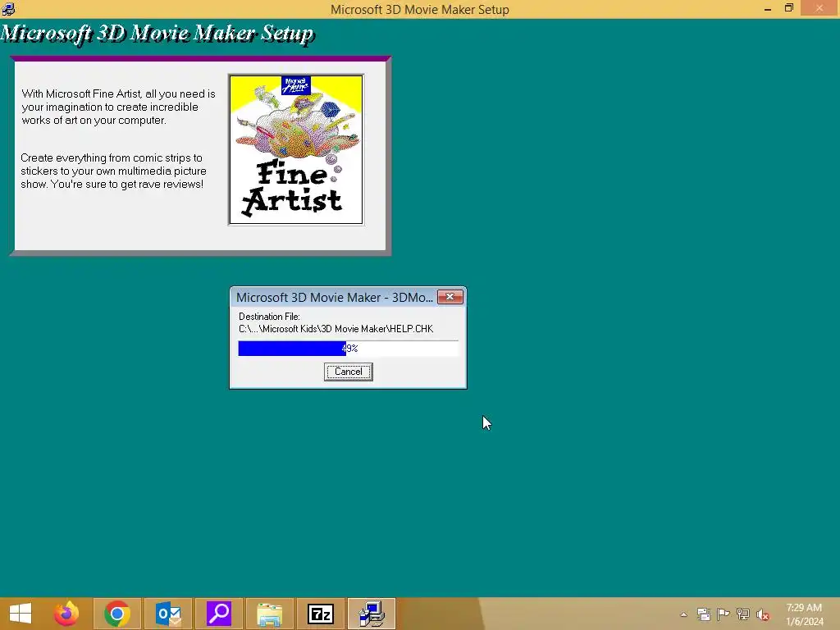840x630 pixels.
Task: Open the purple magnifier search app
Action: click(x=219, y=614)
